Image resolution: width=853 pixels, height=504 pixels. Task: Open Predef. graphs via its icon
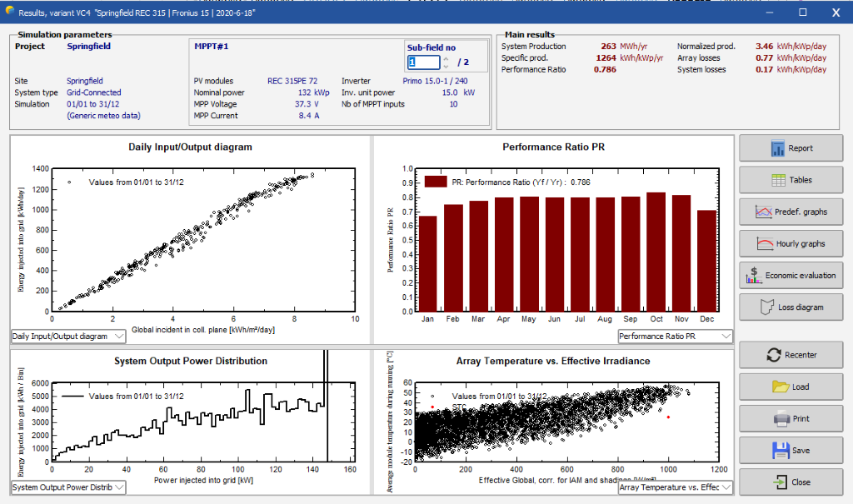pyautogui.click(x=763, y=212)
